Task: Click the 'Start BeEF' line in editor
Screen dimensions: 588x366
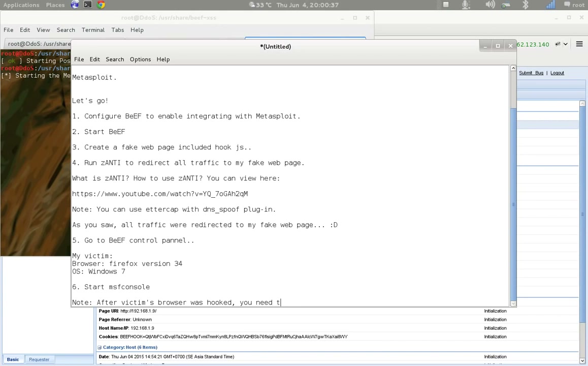Action: coord(99,132)
